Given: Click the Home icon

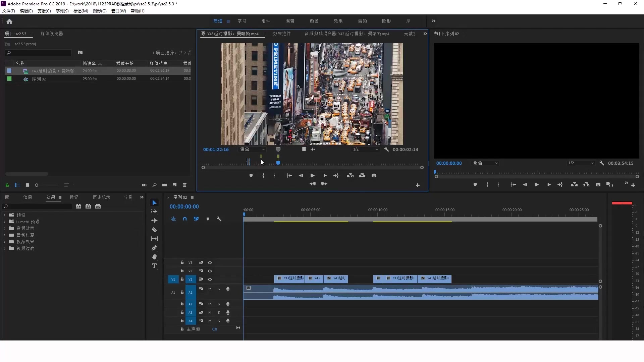Looking at the screenshot, I should tap(9, 21).
